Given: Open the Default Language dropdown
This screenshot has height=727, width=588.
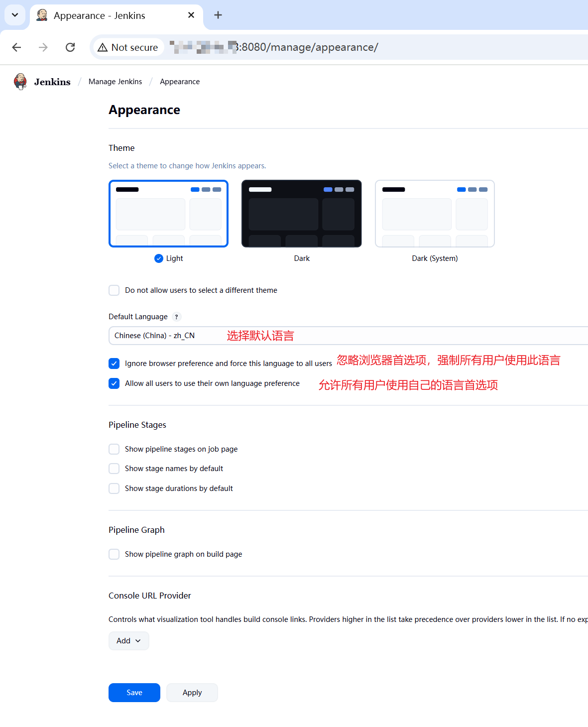Looking at the screenshot, I should click(348, 336).
